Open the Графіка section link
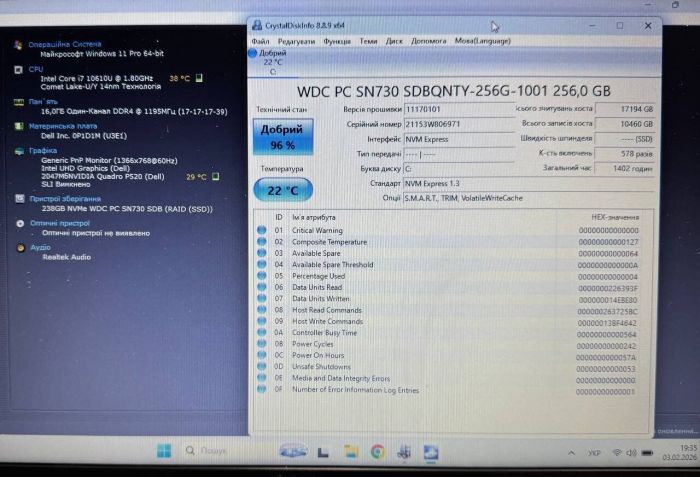700x477 pixels. (43, 151)
